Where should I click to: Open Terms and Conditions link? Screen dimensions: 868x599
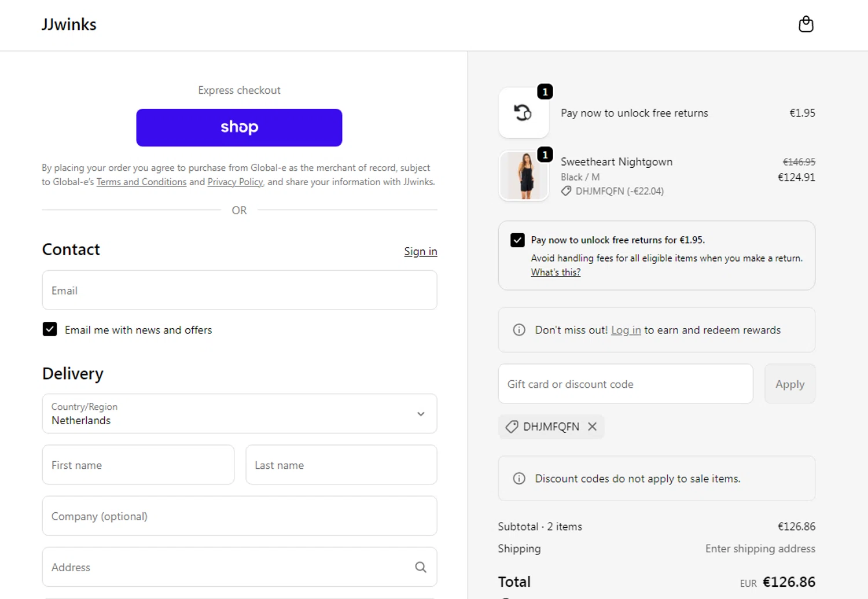point(141,182)
